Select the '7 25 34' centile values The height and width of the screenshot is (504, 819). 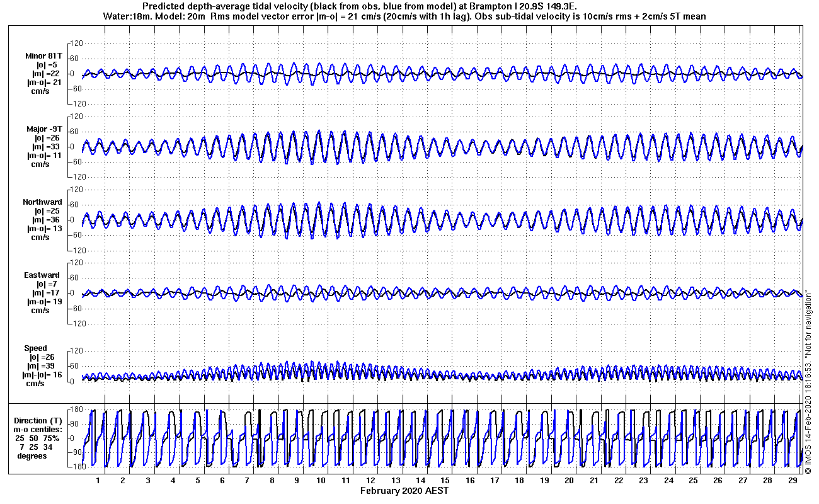point(36,447)
